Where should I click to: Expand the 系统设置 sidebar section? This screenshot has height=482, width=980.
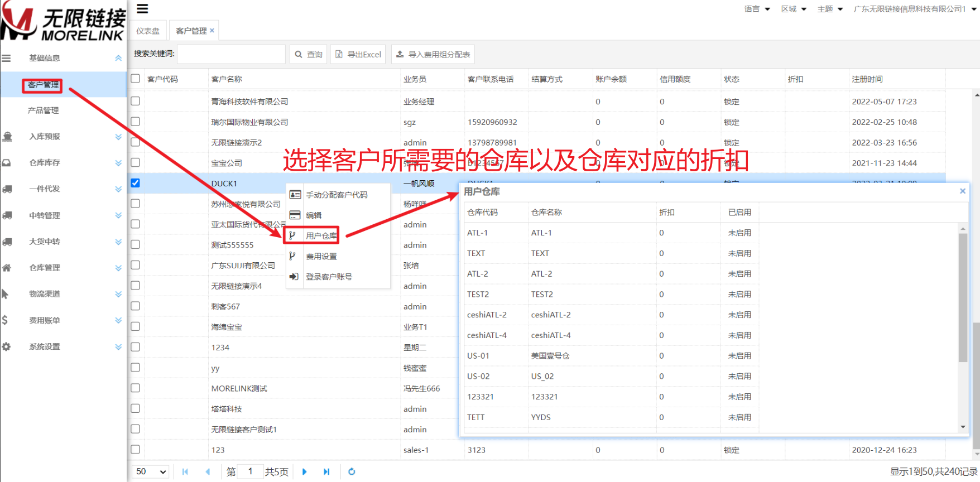[x=118, y=346]
